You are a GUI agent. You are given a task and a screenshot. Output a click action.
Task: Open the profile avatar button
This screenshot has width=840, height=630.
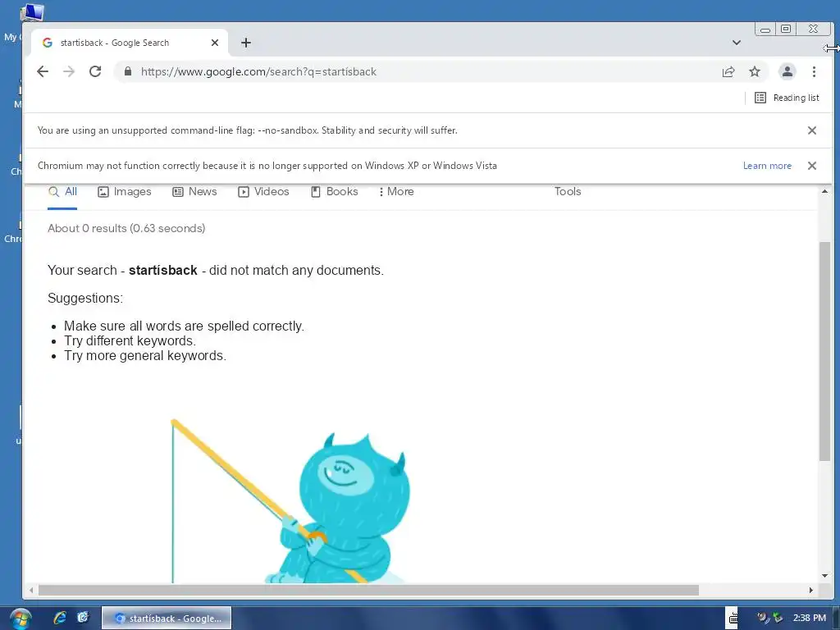point(787,71)
